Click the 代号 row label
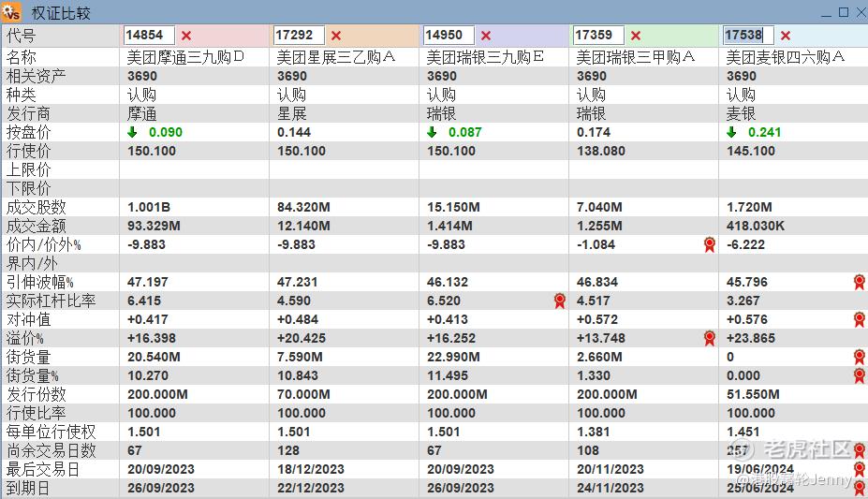The height and width of the screenshot is (499, 868). (x=21, y=36)
